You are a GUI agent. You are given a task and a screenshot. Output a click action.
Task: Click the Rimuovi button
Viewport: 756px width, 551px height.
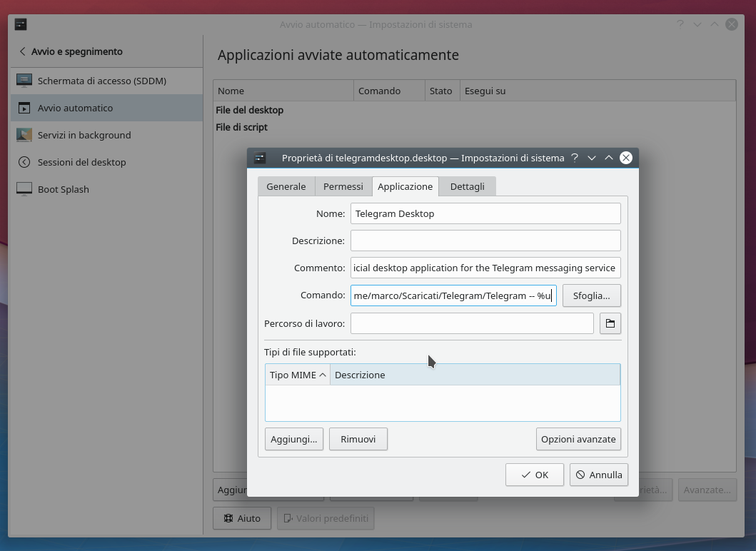[358, 439]
